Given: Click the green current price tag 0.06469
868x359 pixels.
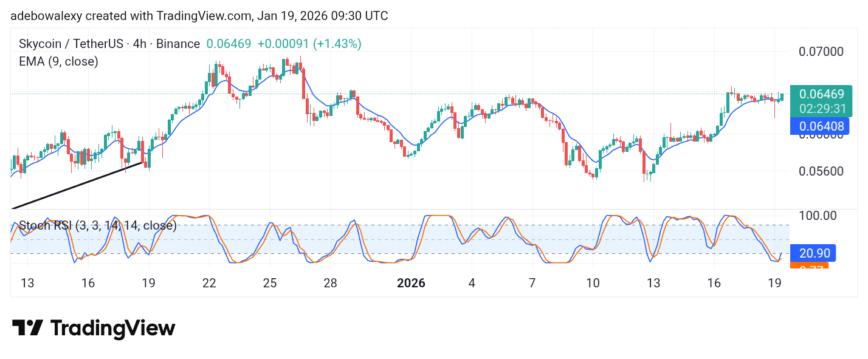Looking at the screenshot, I should point(821,94).
